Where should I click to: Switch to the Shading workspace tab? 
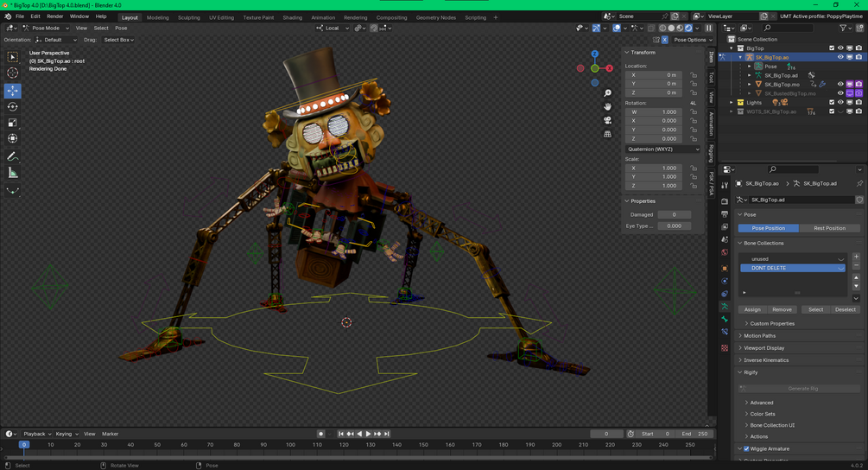292,17
